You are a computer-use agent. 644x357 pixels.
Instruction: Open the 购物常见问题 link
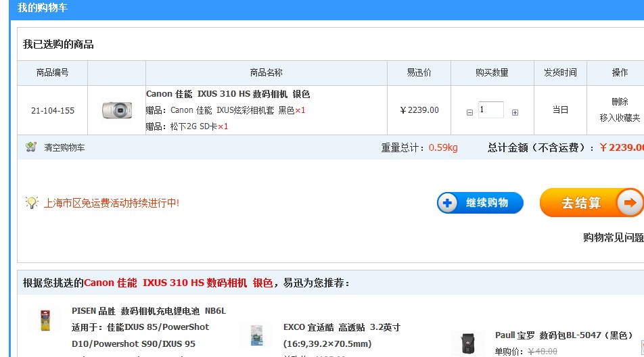coord(613,237)
